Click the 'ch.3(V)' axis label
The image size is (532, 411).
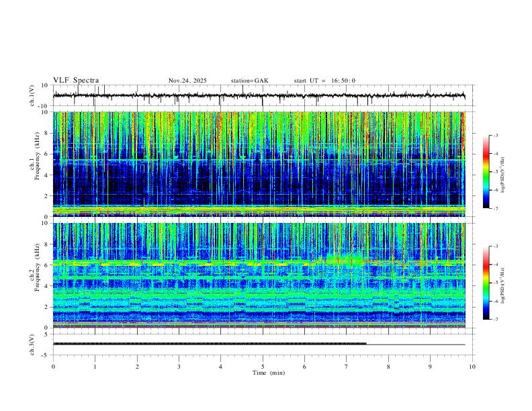point(32,345)
